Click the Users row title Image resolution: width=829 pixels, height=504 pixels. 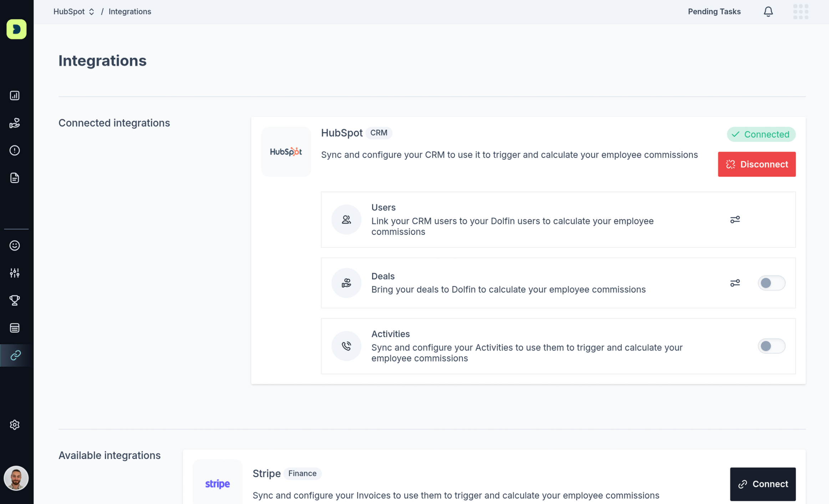383,207
